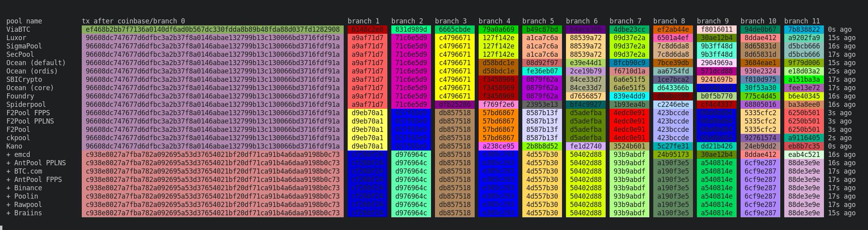Screen dimensions: 868x230
Task: Click the "branch 1" column header
Action: pyautogui.click(x=364, y=21)
